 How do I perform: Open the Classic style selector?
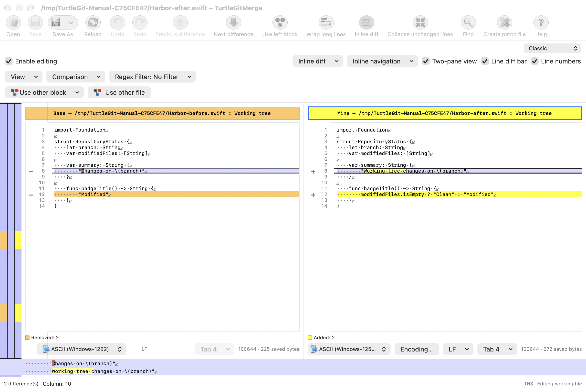552,48
